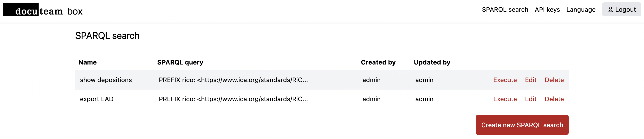644x139 pixels.
Task: Execute the export EAD query
Action: (x=505, y=99)
